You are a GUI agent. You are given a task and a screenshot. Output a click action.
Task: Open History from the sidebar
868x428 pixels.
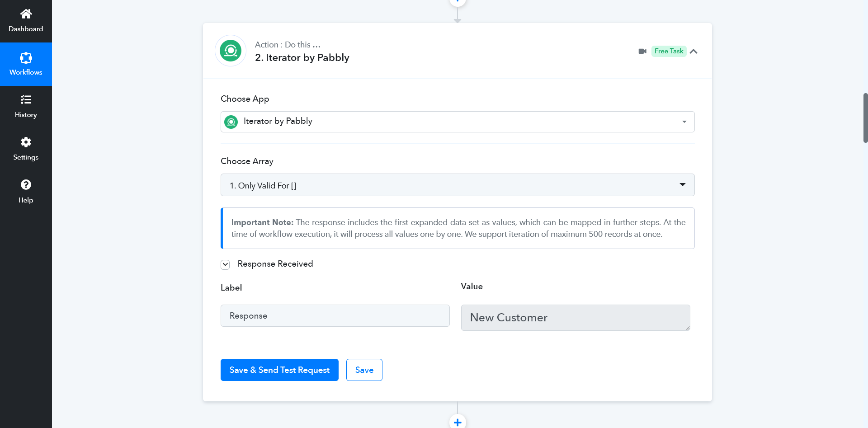coord(26,107)
